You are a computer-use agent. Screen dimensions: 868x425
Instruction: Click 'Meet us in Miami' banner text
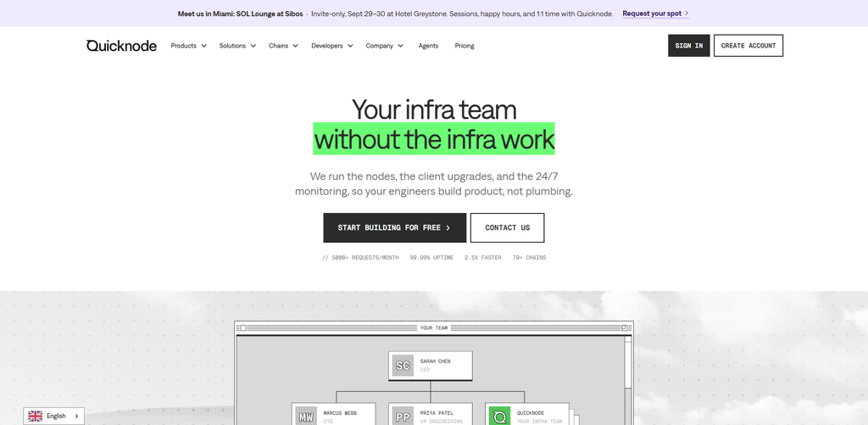pyautogui.click(x=240, y=14)
